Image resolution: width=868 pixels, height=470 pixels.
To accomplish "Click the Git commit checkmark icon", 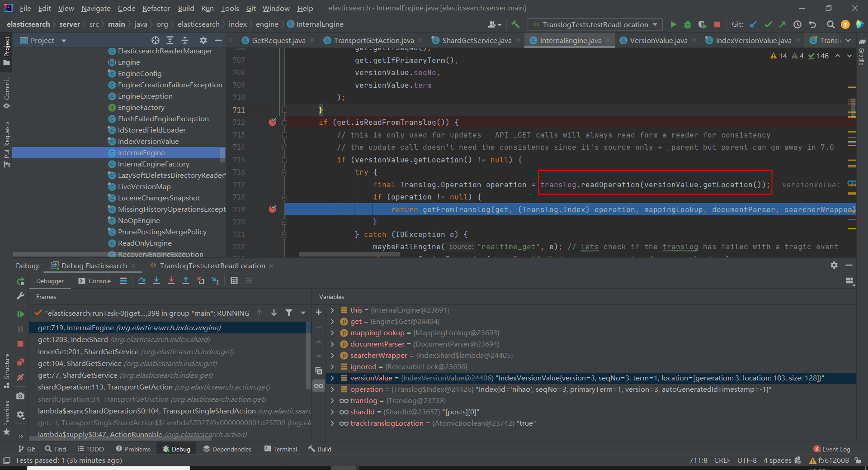I will 768,24.
